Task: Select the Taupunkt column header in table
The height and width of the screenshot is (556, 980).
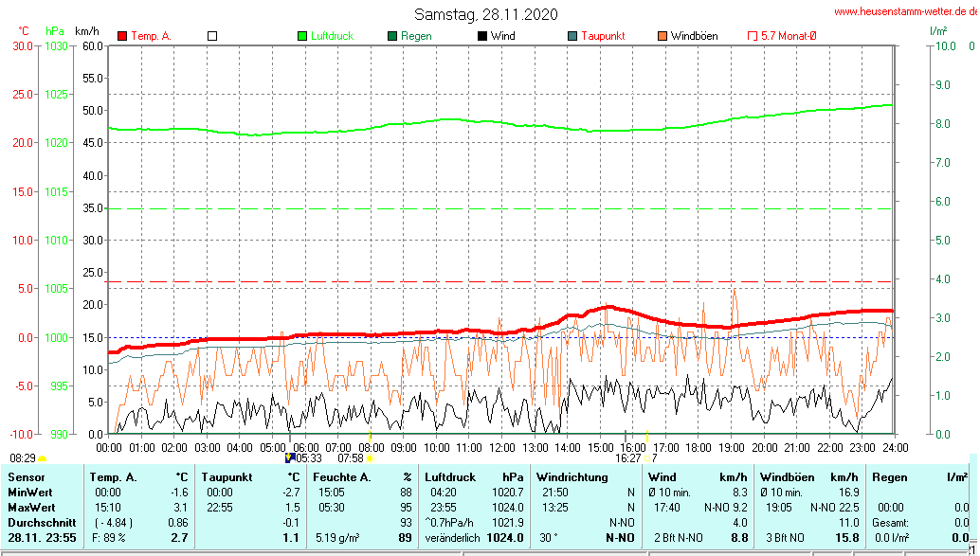Action: (x=224, y=477)
